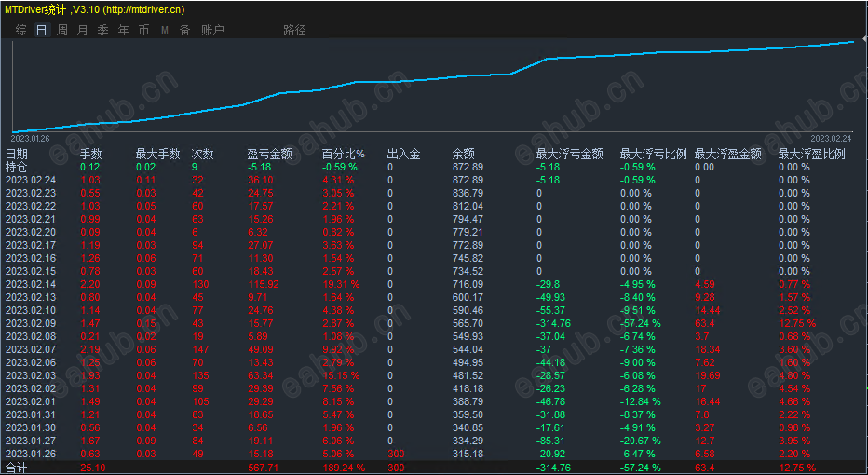
Task: Select date cell 2023.02.24
Action: click(31, 180)
